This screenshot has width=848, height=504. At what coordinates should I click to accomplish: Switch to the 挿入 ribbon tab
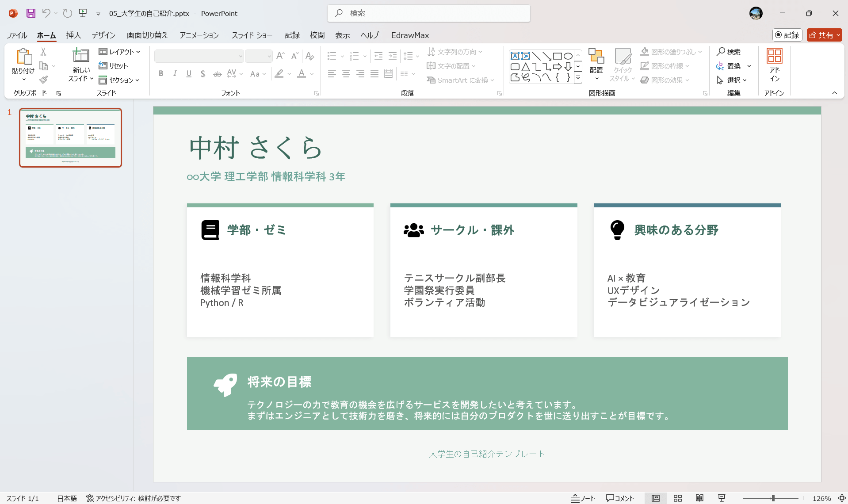[73, 35]
